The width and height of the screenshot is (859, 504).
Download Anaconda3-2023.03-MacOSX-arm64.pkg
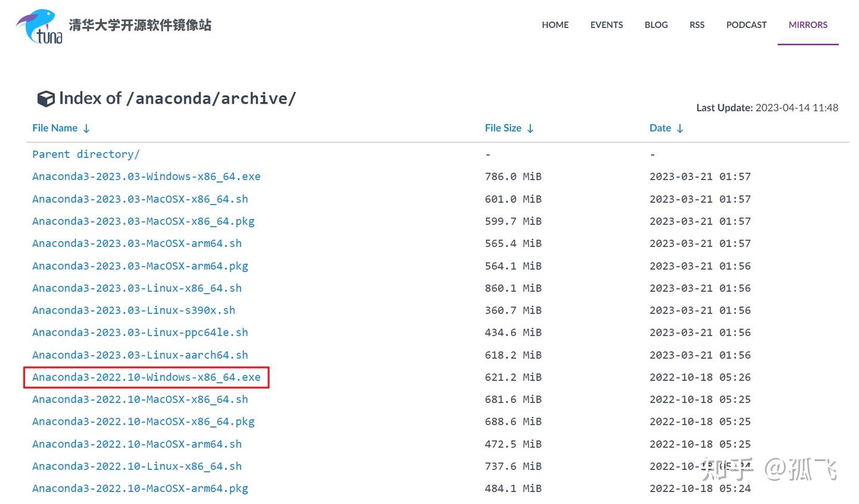click(x=140, y=265)
